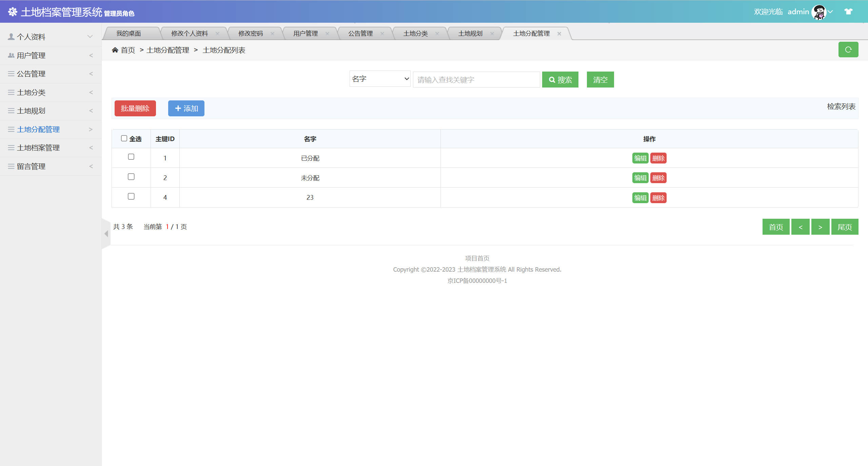868x466 pixels.
Task: Switch to the 我的桌面 tab
Action: [x=129, y=33]
